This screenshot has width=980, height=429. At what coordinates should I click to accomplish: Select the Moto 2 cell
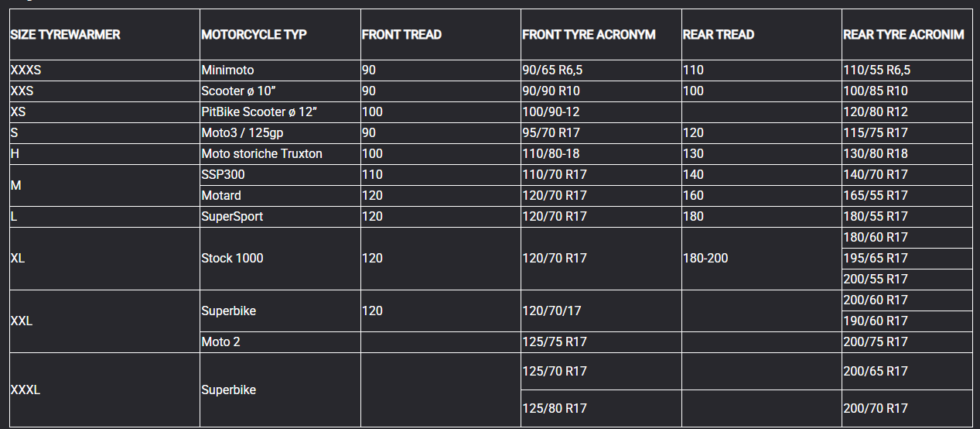pyautogui.click(x=220, y=342)
